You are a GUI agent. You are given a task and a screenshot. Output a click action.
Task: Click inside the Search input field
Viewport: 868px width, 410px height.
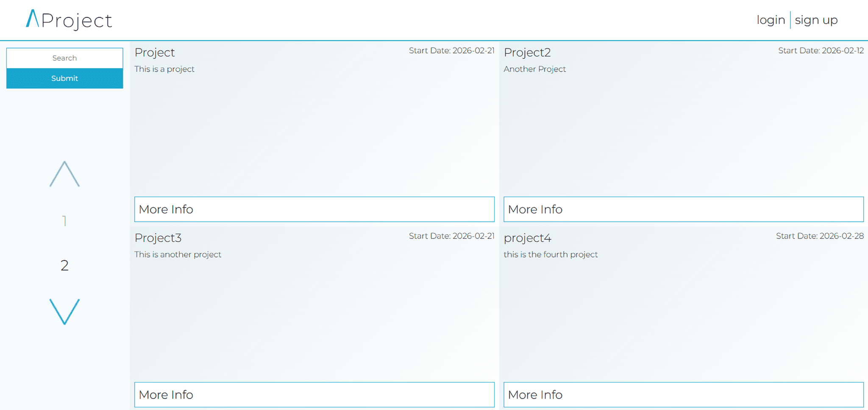[x=64, y=58]
